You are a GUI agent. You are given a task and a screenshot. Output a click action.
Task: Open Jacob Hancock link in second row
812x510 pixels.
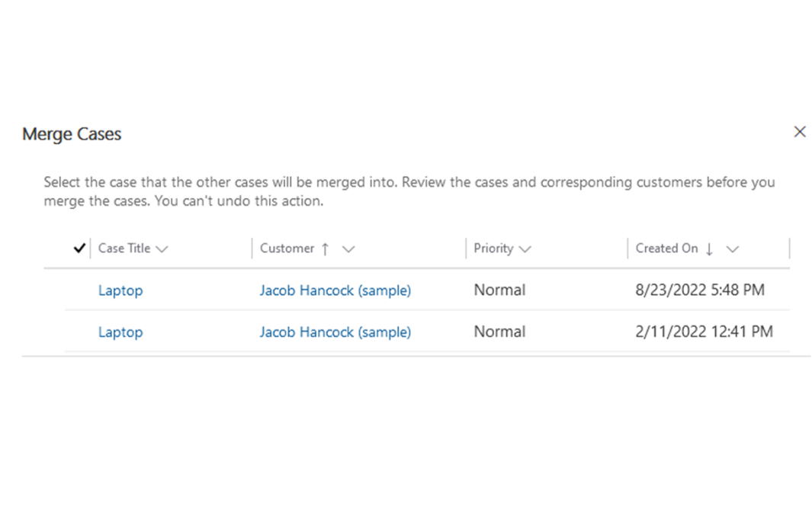pos(335,332)
